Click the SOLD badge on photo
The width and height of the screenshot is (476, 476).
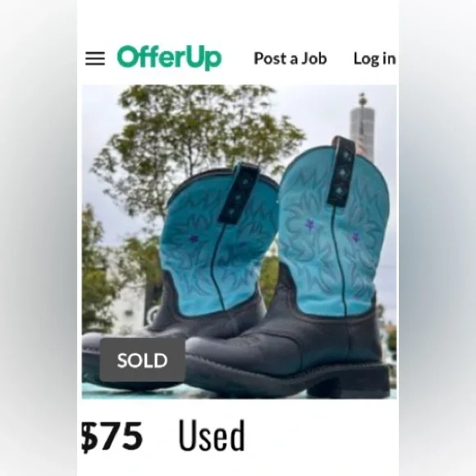point(142,359)
